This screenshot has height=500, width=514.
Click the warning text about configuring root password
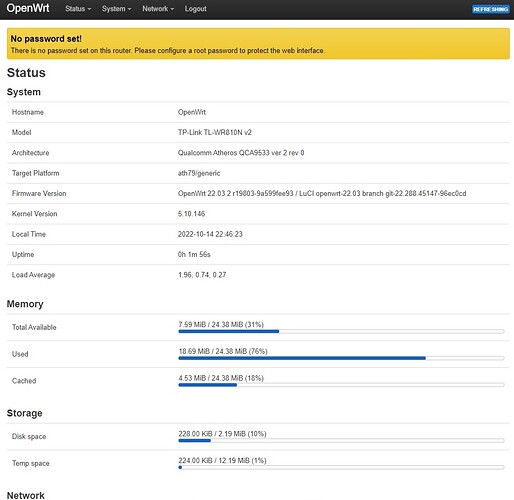coord(167,51)
